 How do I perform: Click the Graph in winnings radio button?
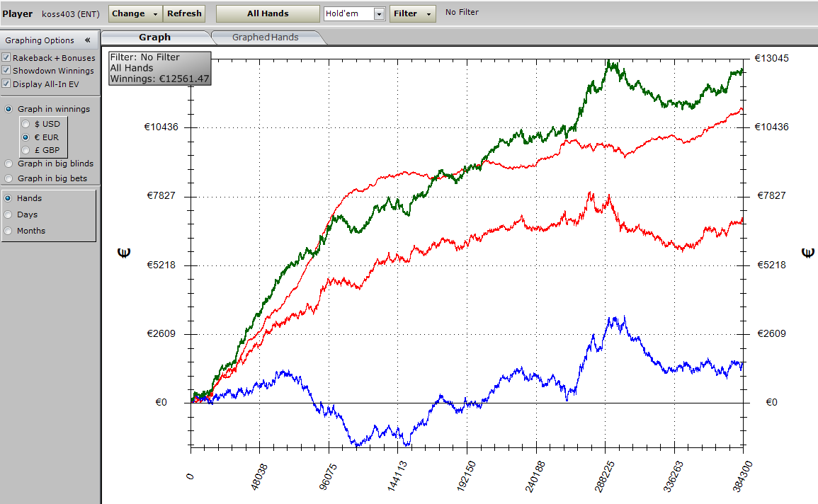point(8,109)
